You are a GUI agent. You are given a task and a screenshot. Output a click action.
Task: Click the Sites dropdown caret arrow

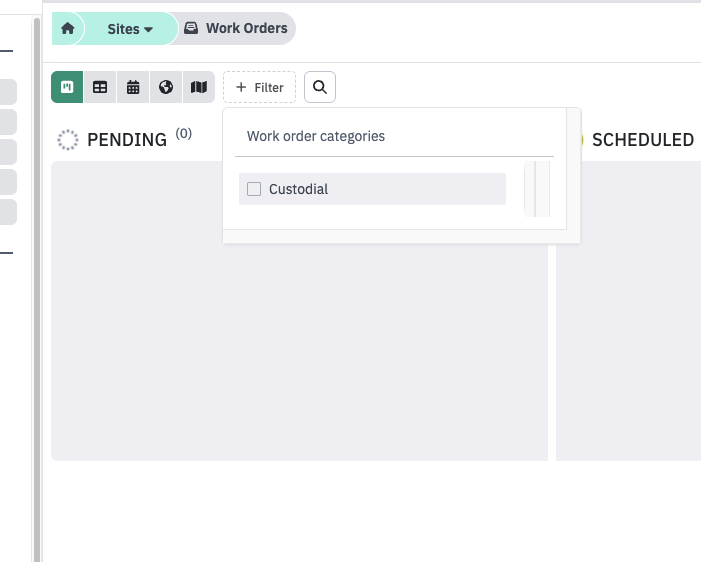pyautogui.click(x=148, y=30)
